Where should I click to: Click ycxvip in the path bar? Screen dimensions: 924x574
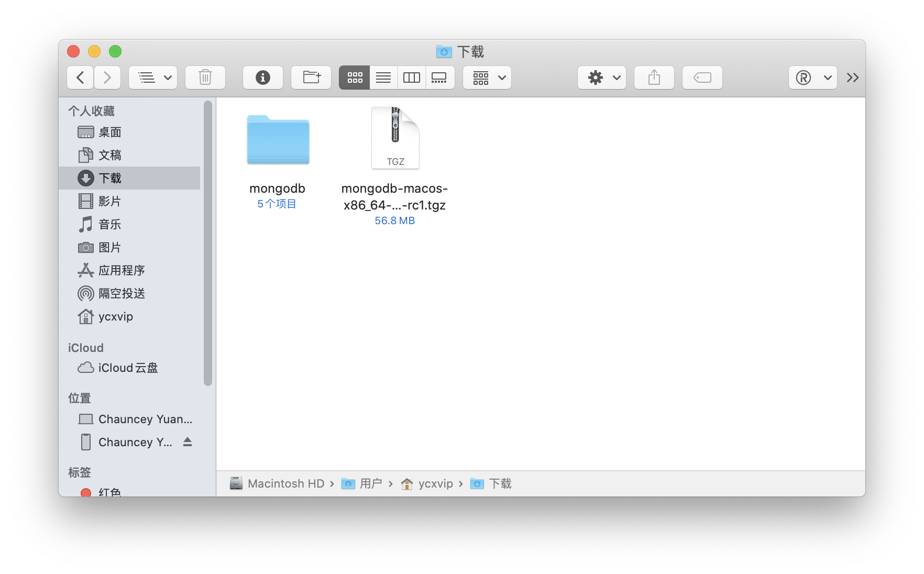pyautogui.click(x=427, y=483)
